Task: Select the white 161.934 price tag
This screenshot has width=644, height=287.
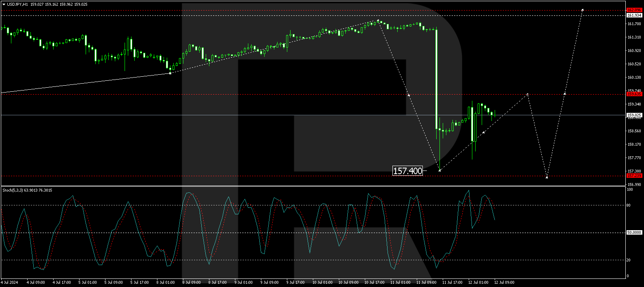Action: click(x=634, y=15)
